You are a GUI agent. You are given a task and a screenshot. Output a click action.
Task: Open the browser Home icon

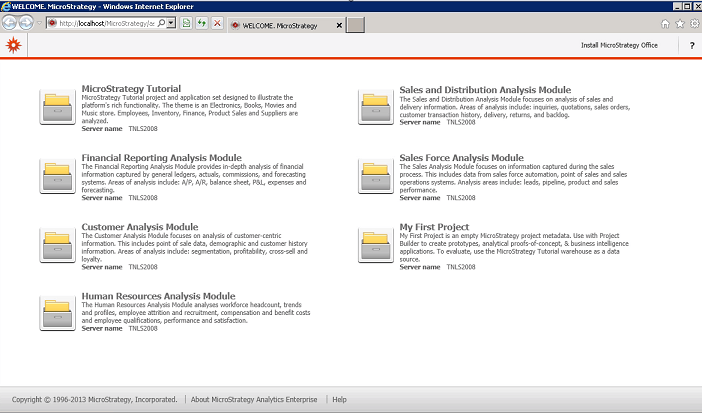pyautogui.click(x=666, y=23)
